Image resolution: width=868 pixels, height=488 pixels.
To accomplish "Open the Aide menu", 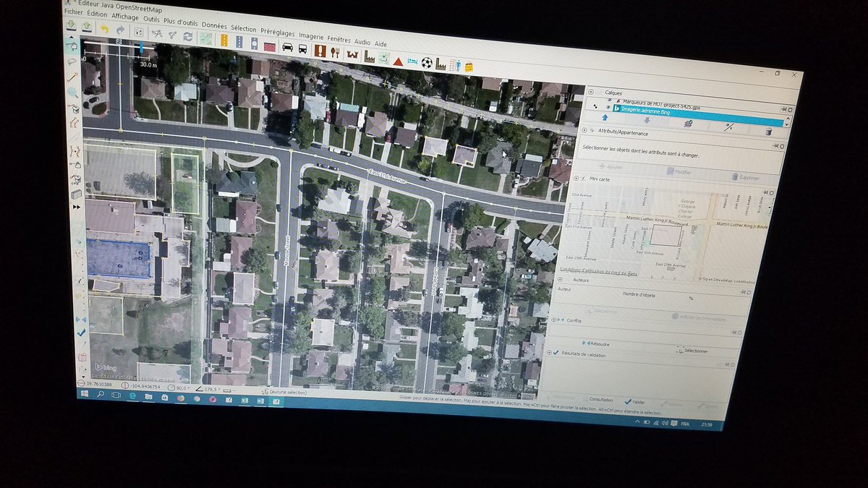I will [x=380, y=44].
